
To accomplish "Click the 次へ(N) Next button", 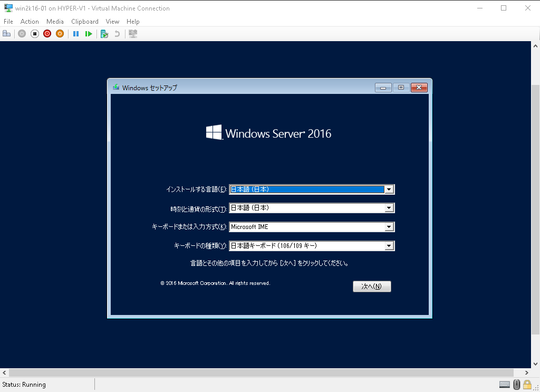I will (x=372, y=286).
